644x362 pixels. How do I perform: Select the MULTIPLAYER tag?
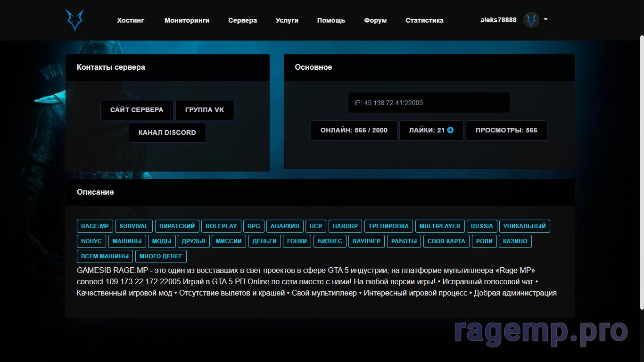[x=440, y=226]
